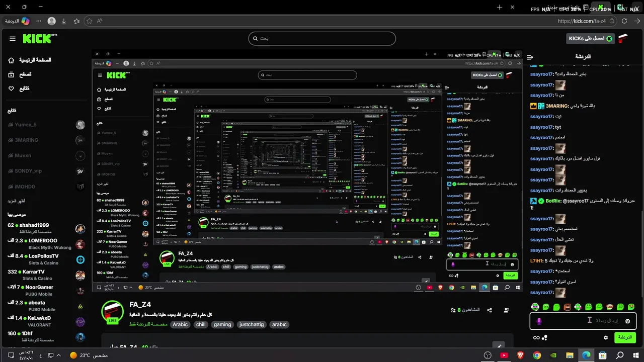Click FA_Z4 streamer avatar with LIVE badge
Image resolution: width=644 pixels, height=362 pixels.
tap(113, 312)
